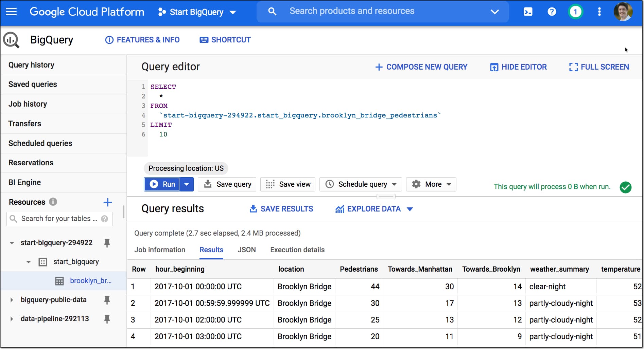The height and width of the screenshot is (349, 644).
Task: Click the results panel resize handle
Action: coord(386,196)
